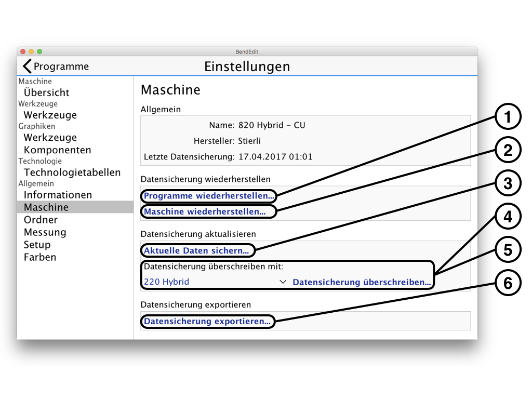The image size is (532, 399).
Task: Click Programme wiederherstellen link
Action: [x=209, y=196]
